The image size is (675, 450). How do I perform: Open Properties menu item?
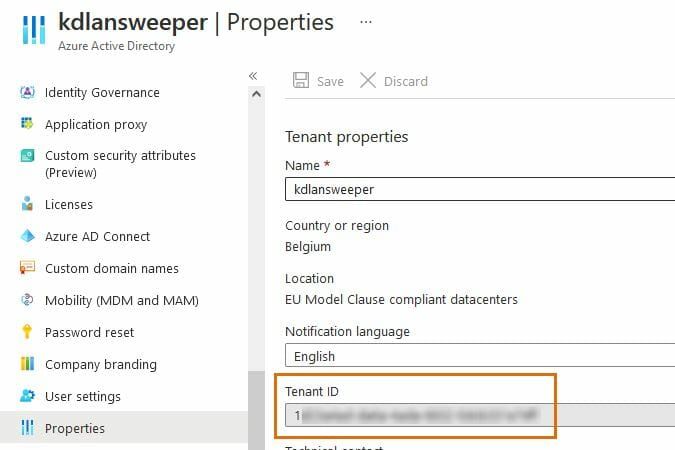click(x=75, y=428)
